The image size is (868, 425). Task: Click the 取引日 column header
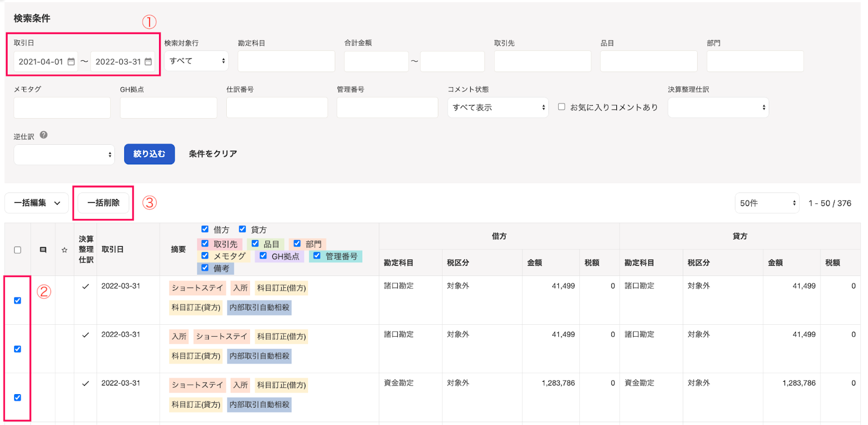point(112,249)
